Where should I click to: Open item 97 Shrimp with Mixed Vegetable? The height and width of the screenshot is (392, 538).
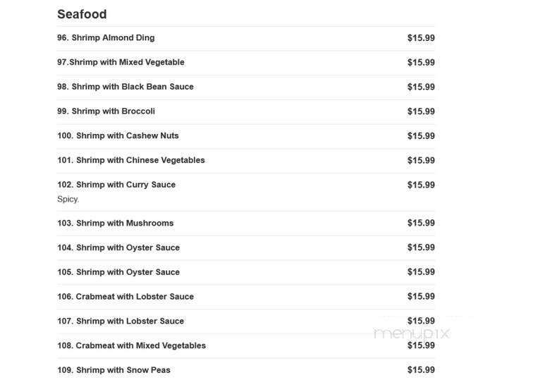click(121, 63)
